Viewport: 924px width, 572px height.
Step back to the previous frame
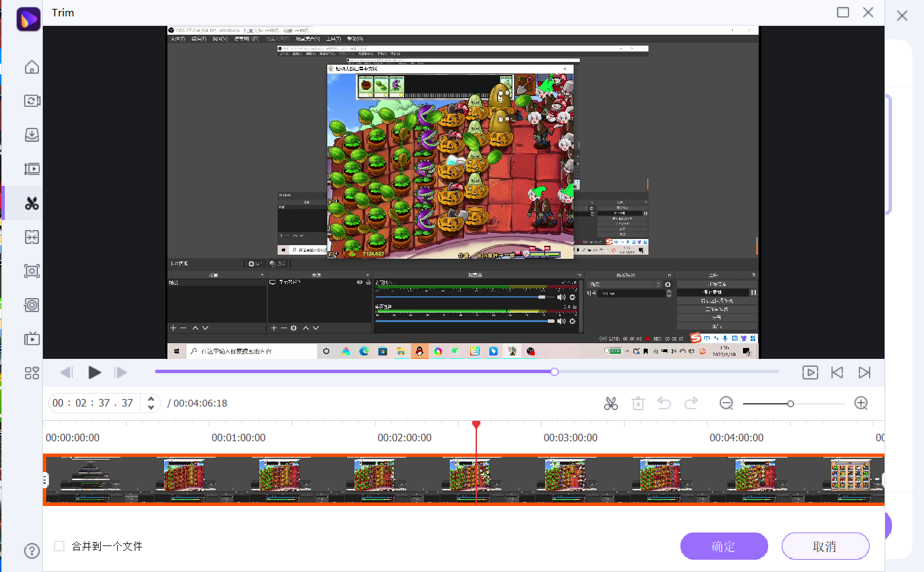[x=66, y=372]
